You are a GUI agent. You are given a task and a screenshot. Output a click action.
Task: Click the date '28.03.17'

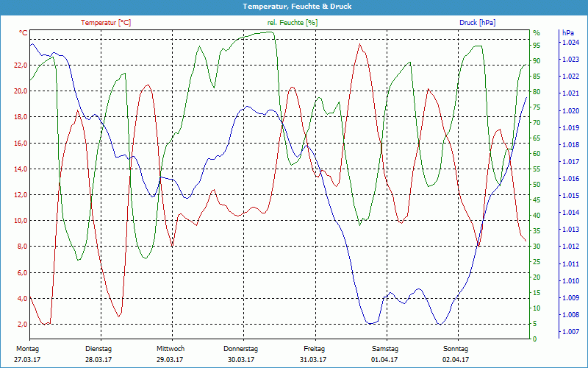[x=98, y=360]
